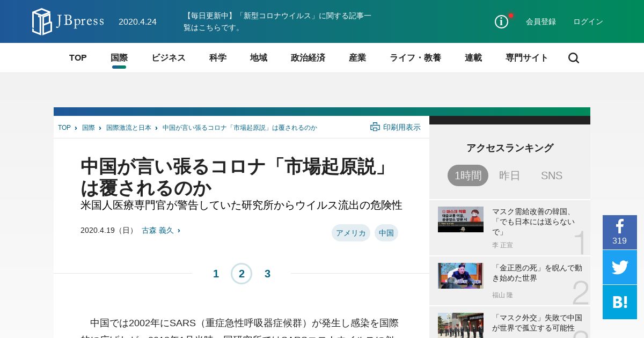Select the アメリカ tag
This screenshot has width=644, height=338.
pos(351,233)
